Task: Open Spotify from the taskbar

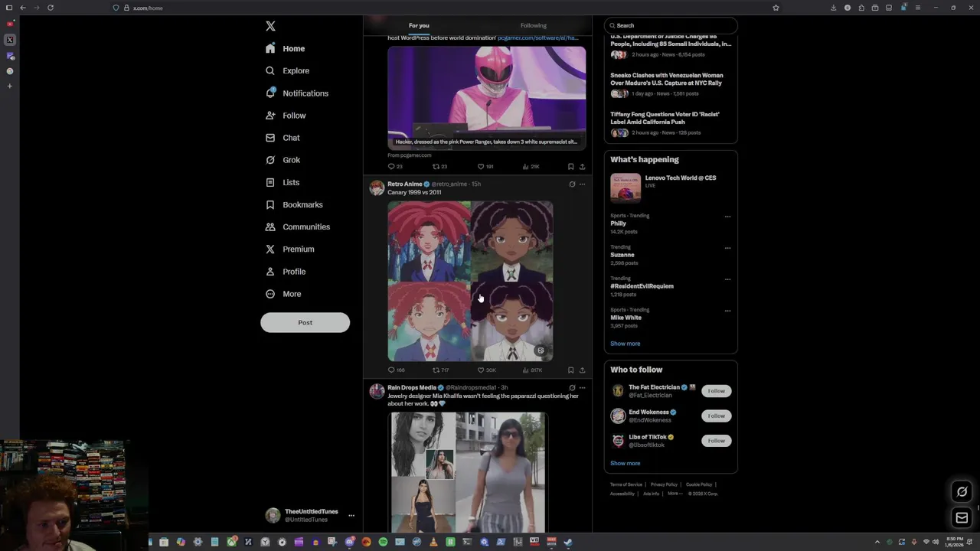Action: click(x=383, y=542)
